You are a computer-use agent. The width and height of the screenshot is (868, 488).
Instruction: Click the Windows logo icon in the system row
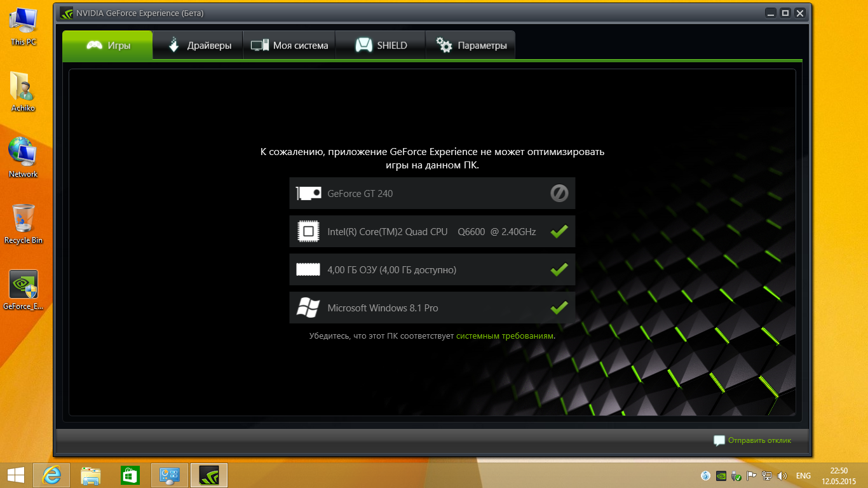coord(308,308)
